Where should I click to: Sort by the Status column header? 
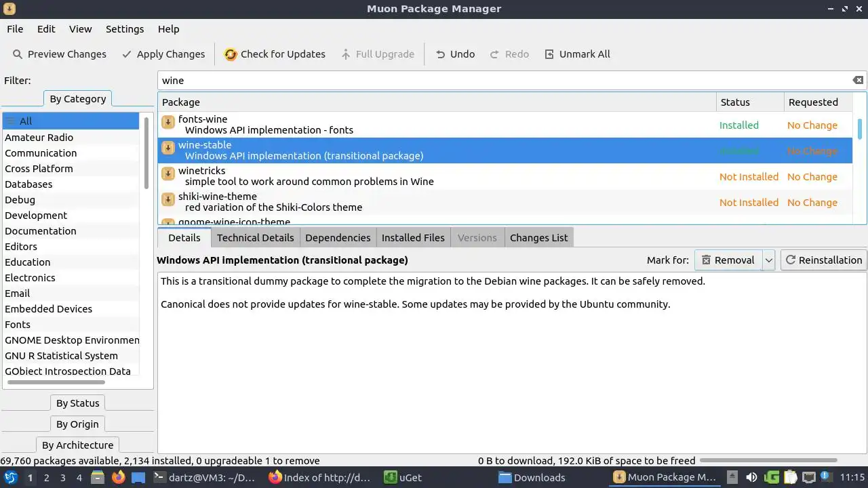click(x=750, y=102)
